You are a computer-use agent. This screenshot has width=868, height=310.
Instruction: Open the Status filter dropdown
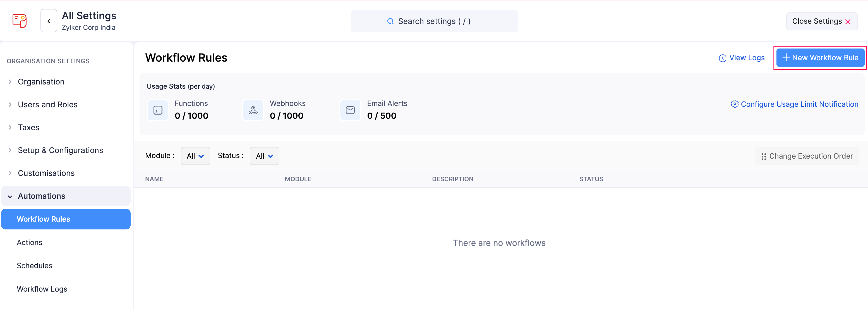[265, 156]
